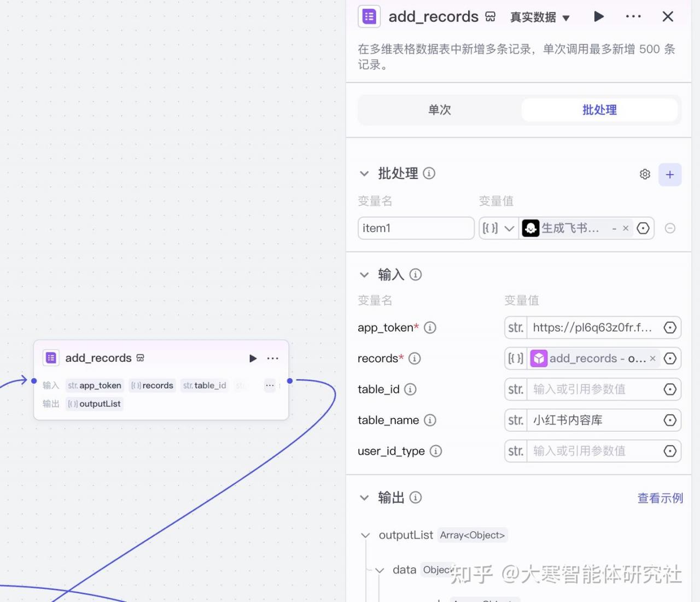Remove the add_records reference in records field
Screen dimensions: 700x602
pos(652,358)
